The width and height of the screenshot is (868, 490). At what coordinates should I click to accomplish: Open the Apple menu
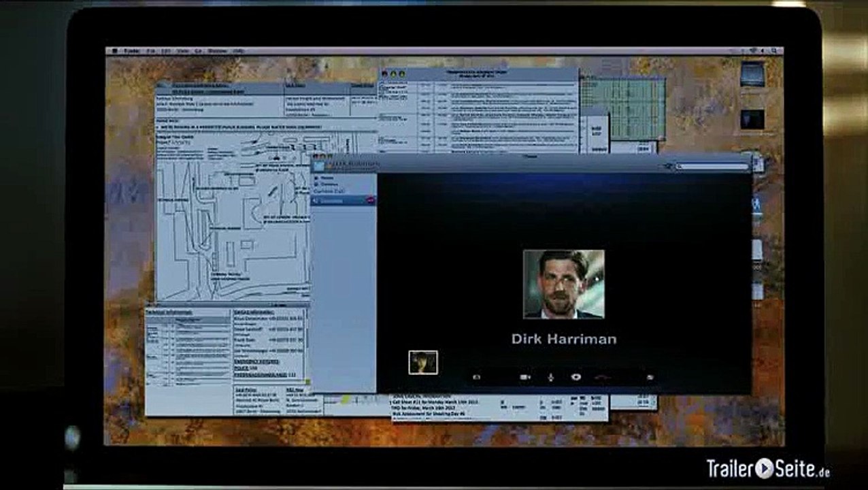tap(114, 51)
